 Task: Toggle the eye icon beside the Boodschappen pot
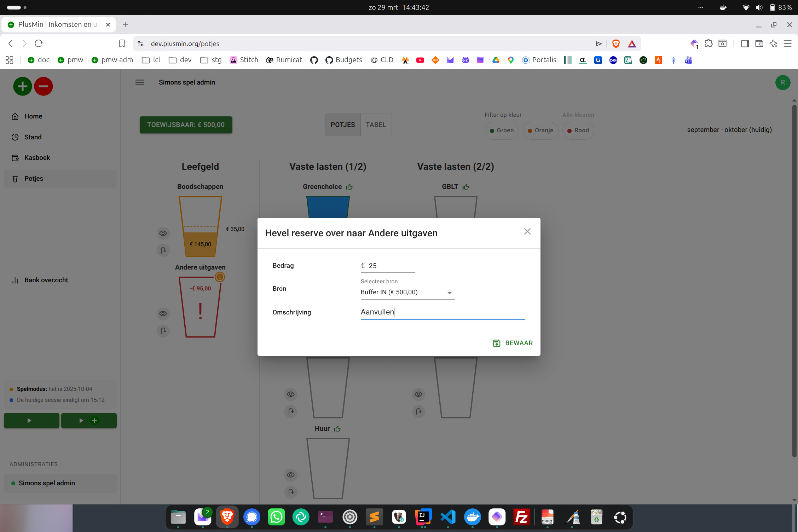(x=163, y=233)
